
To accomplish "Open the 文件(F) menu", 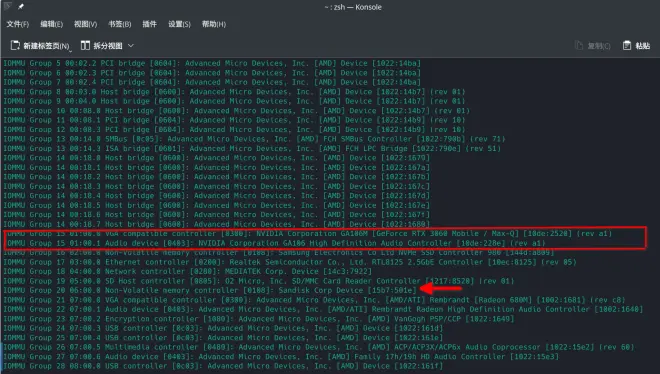I will pyautogui.click(x=18, y=24).
